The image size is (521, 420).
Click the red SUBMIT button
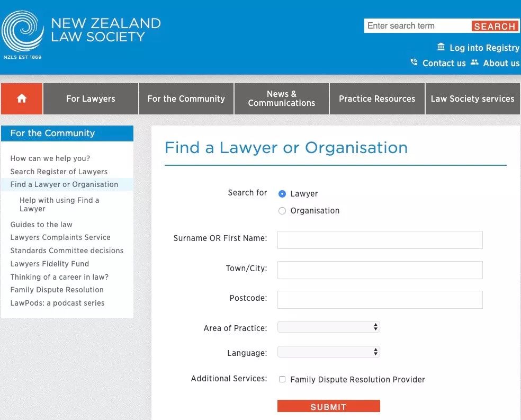329,406
